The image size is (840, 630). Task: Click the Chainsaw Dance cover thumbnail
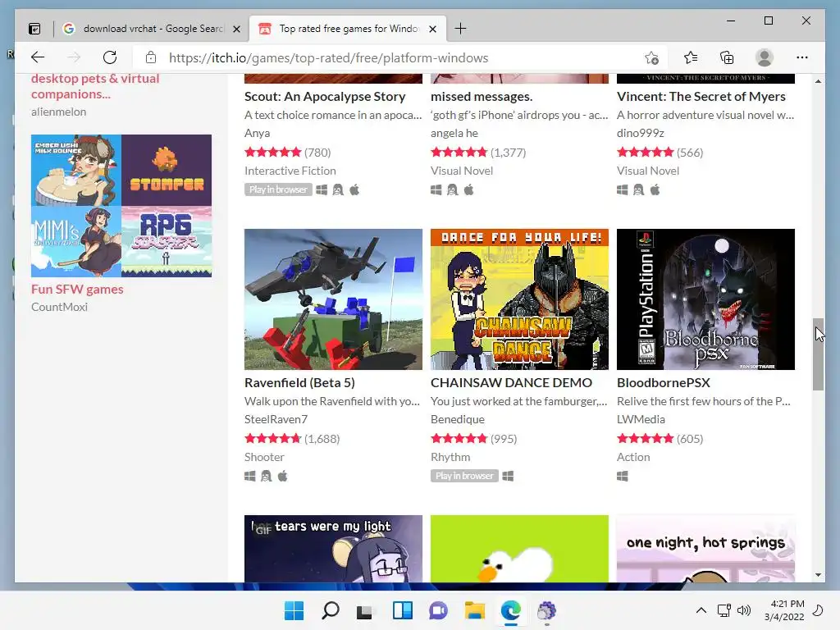pyautogui.click(x=519, y=299)
